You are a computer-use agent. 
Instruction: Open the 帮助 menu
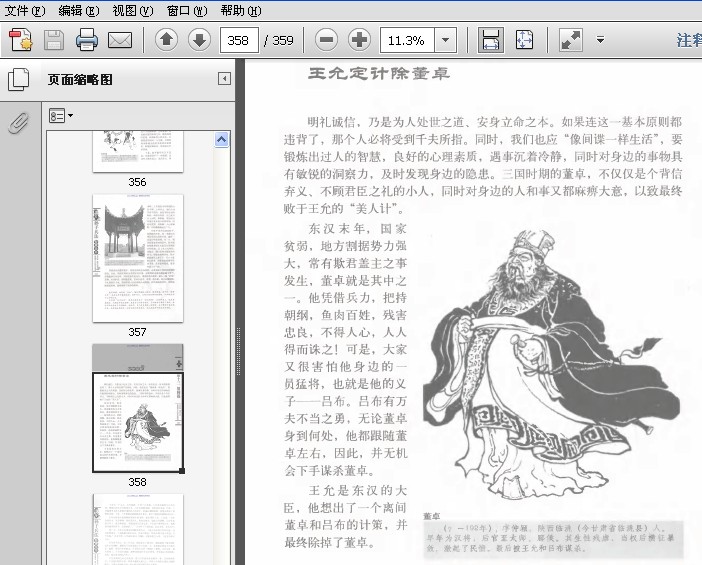pyautogui.click(x=240, y=10)
